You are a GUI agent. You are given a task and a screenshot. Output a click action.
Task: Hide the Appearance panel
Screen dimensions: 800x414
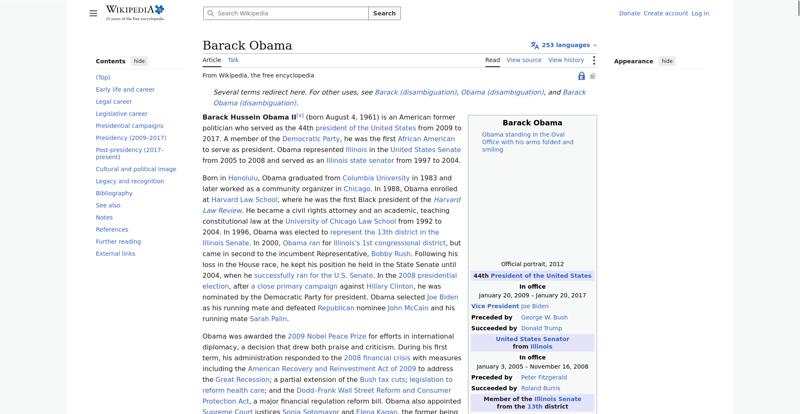(x=667, y=61)
